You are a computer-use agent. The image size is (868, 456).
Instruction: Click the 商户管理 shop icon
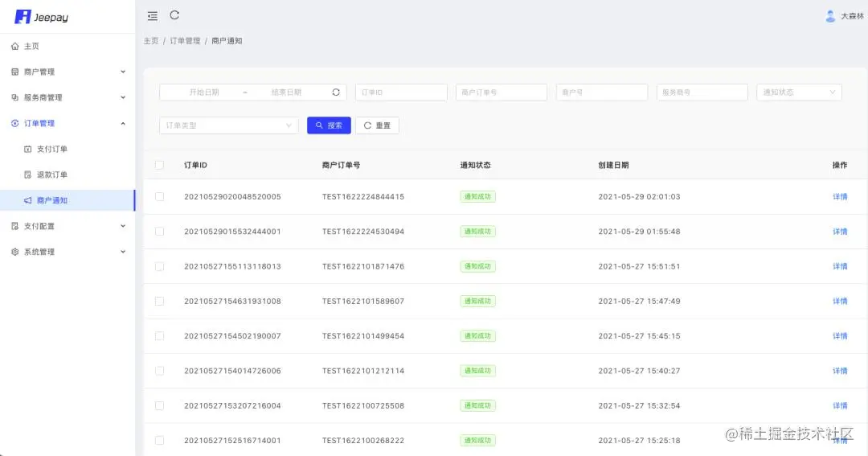[x=15, y=72]
